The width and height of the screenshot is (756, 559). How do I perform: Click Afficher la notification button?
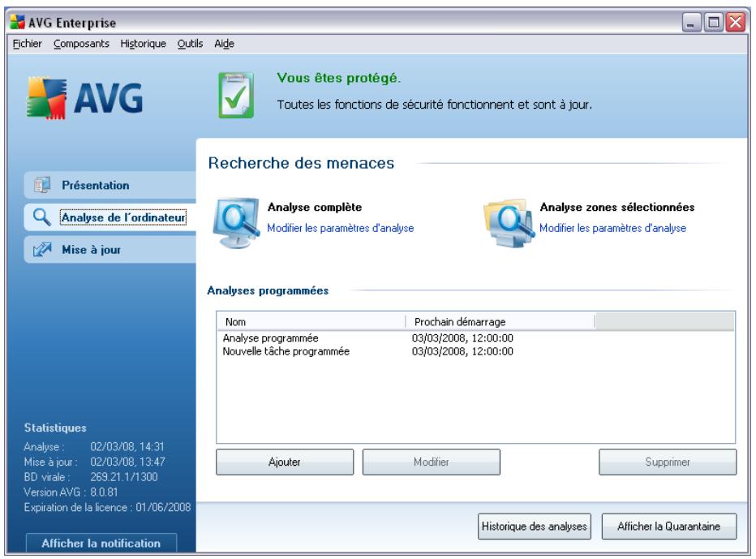(101, 543)
